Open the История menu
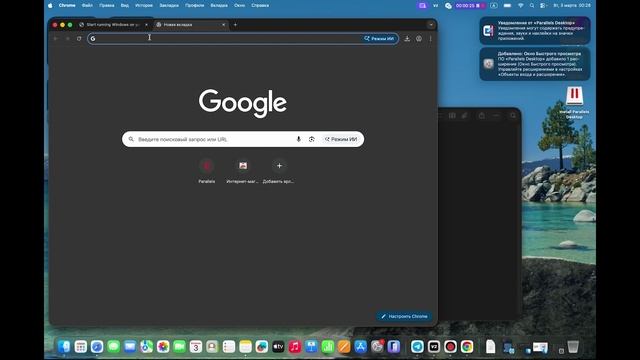The width and height of the screenshot is (640, 360). 144,5
